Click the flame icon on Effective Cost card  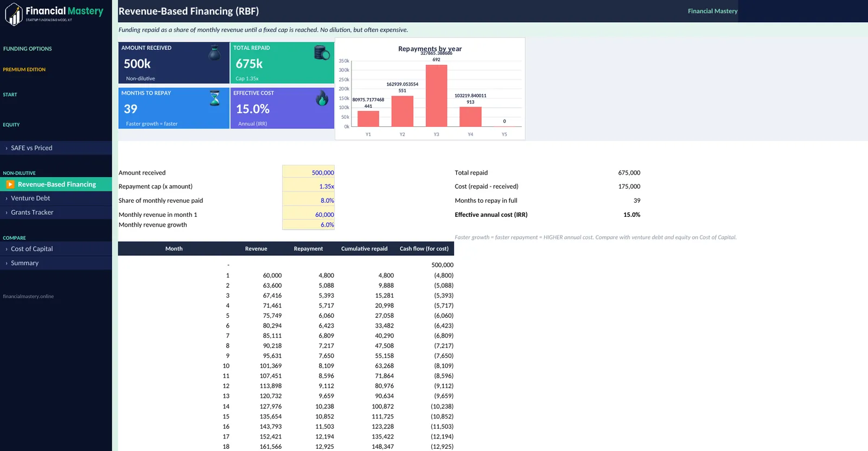(322, 98)
